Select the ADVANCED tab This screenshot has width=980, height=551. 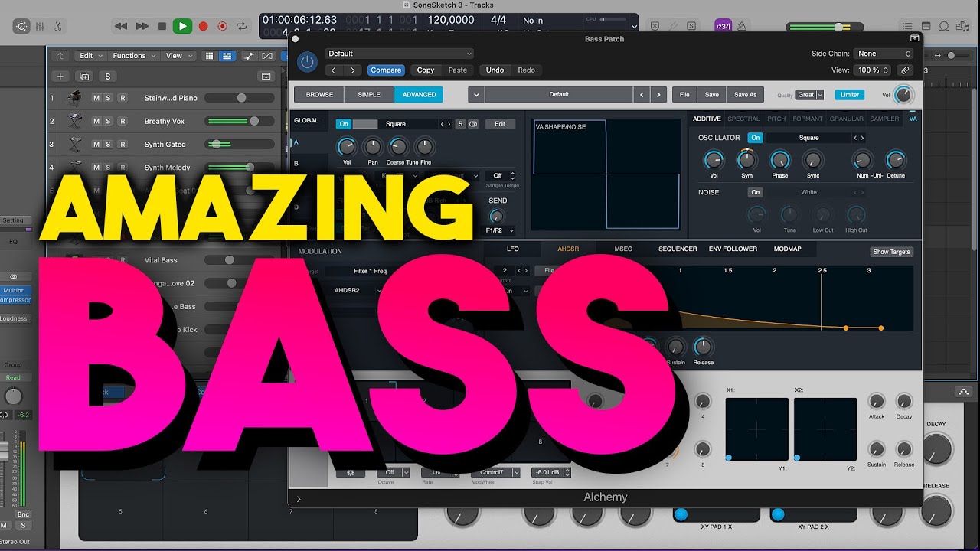[x=419, y=95]
